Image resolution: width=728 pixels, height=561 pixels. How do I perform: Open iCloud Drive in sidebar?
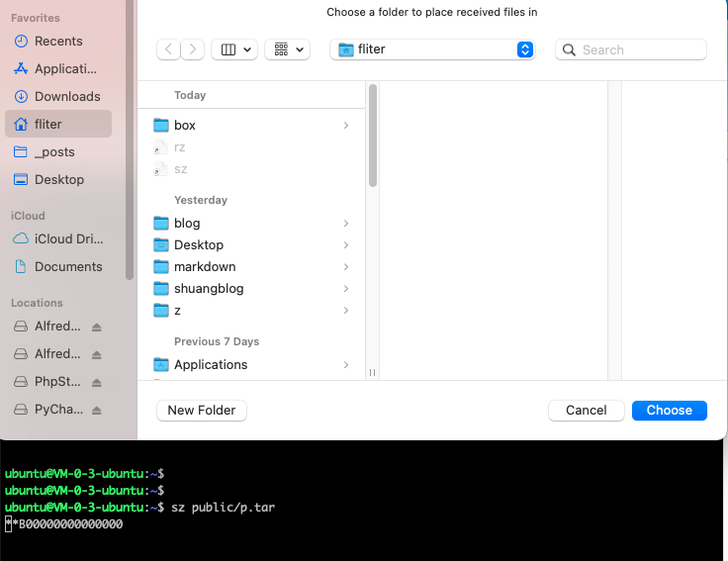coord(68,239)
